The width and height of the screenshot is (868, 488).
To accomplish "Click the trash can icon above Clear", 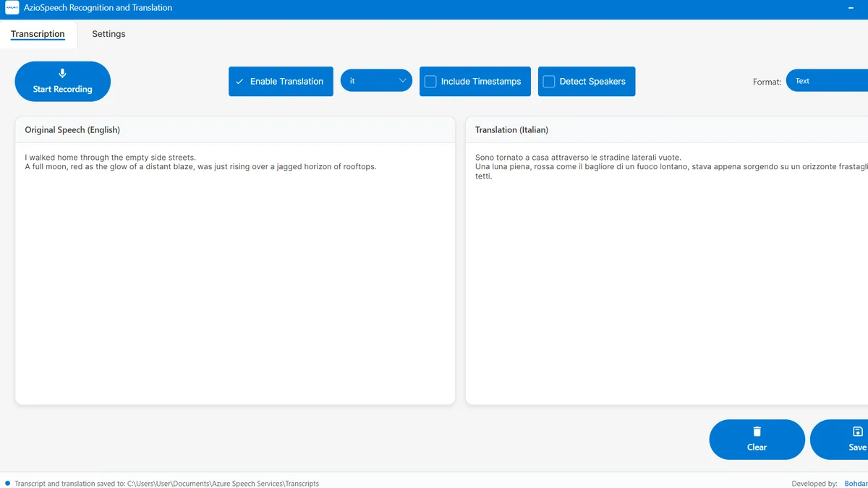I will point(757,432).
